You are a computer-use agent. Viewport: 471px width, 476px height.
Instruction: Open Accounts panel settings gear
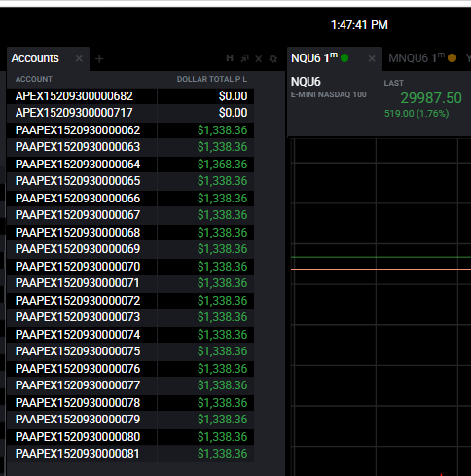(x=273, y=58)
